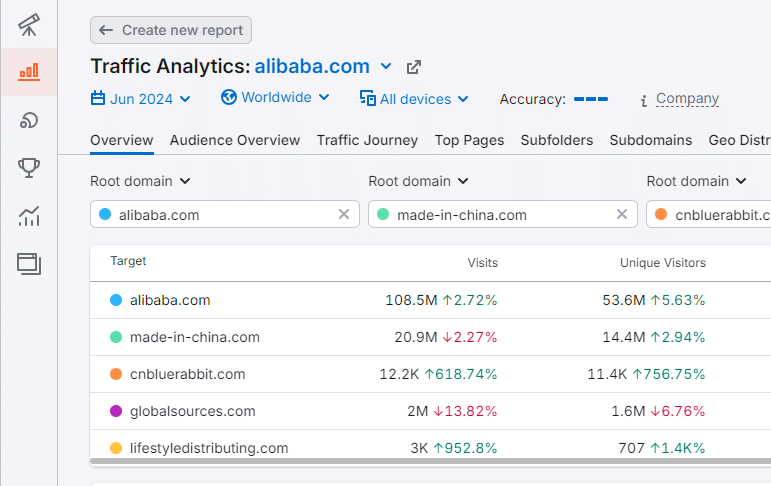Switch to Top Pages tab

[x=469, y=140]
